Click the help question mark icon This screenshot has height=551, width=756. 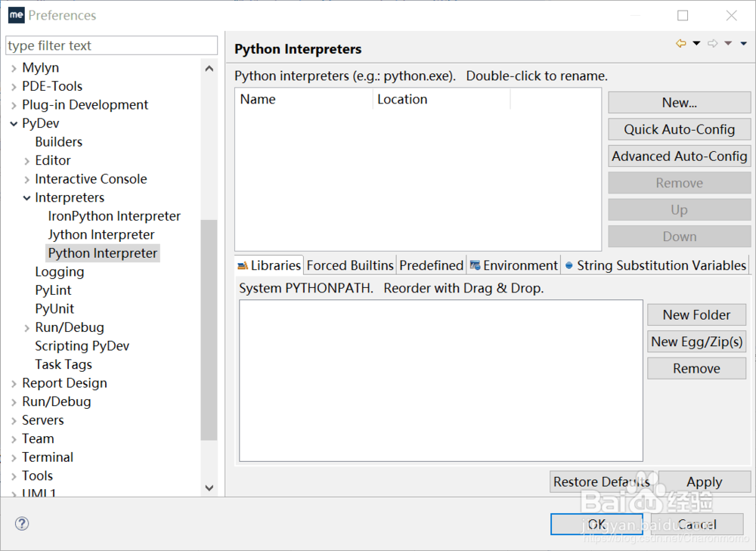pos(22,524)
